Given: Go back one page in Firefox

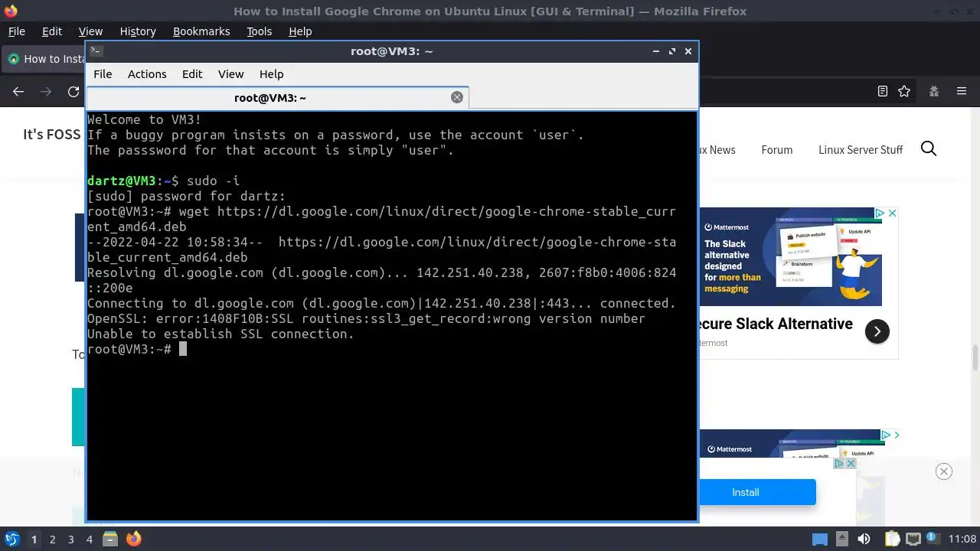Looking at the screenshot, I should 18,91.
